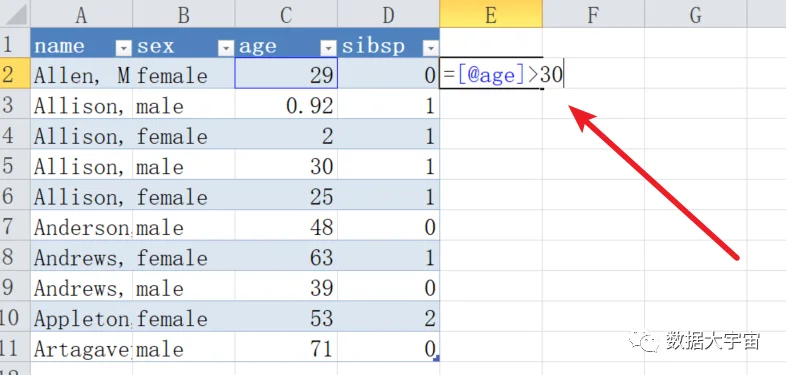Open the age column filter dropdown
The width and height of the screenshot is (786, 375).
click(x=328, y=48)
